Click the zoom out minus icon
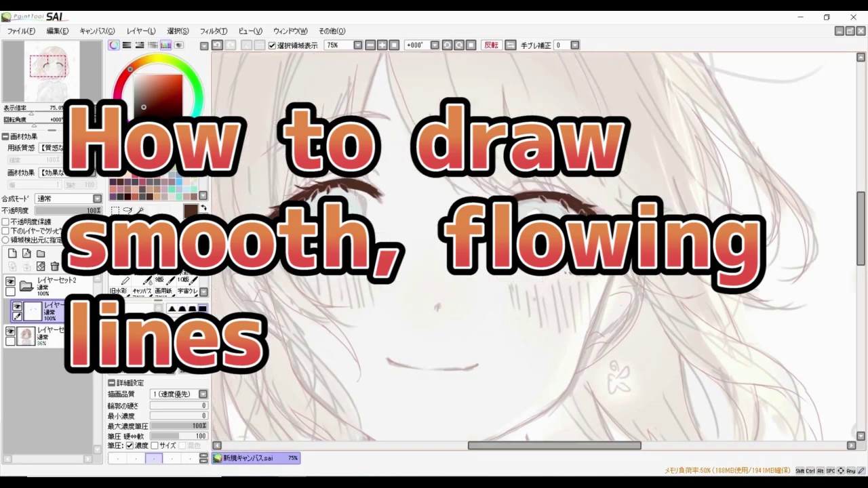Screen dimensions: 868x488 (370, 45)
